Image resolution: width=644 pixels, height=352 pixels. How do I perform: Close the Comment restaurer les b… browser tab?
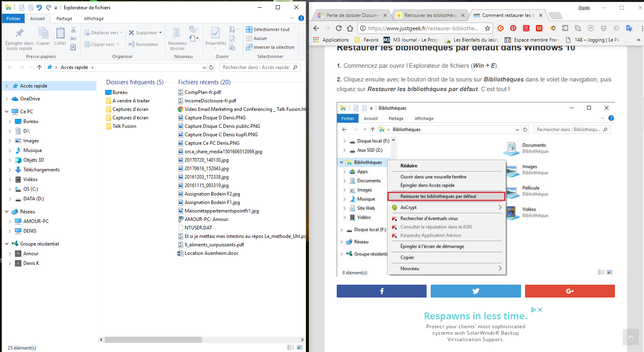coord(541,15)
